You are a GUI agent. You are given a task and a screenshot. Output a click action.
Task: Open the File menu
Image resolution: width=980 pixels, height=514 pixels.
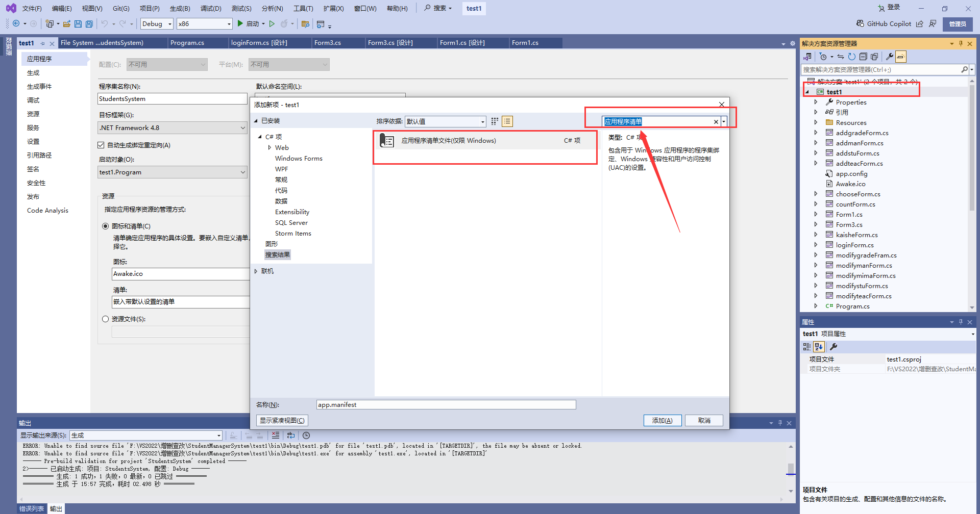[32, 8]
